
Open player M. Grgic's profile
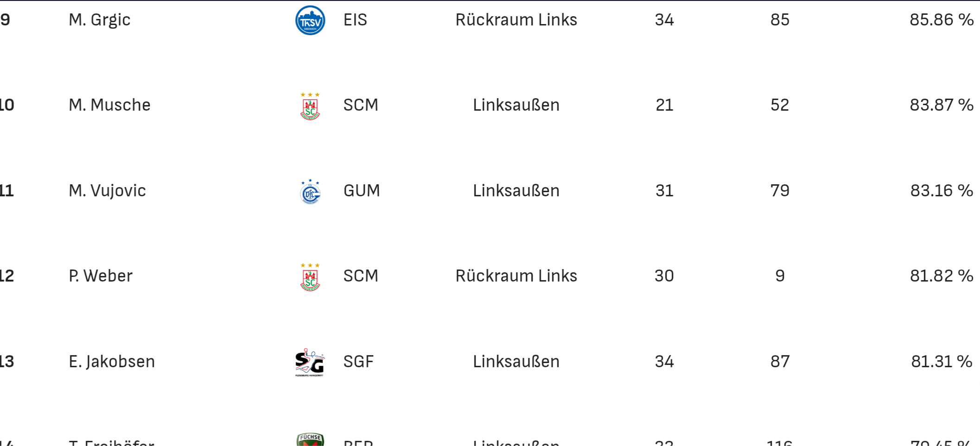(99, 20)
